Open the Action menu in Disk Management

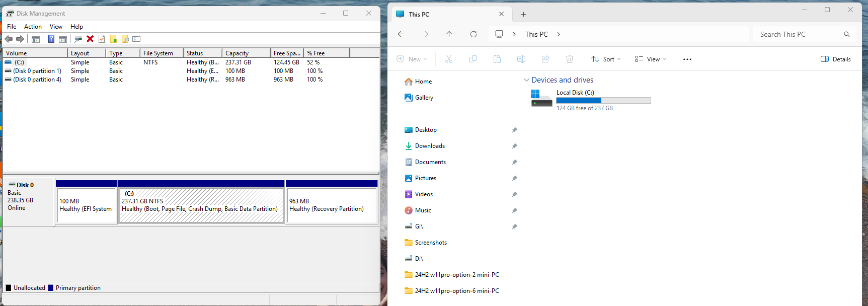coord(33,27)
